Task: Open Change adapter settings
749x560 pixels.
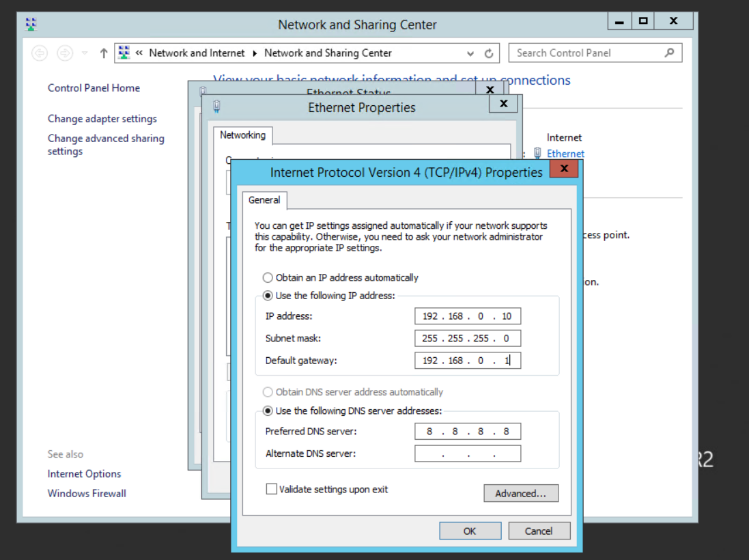Action: point(102,119)
